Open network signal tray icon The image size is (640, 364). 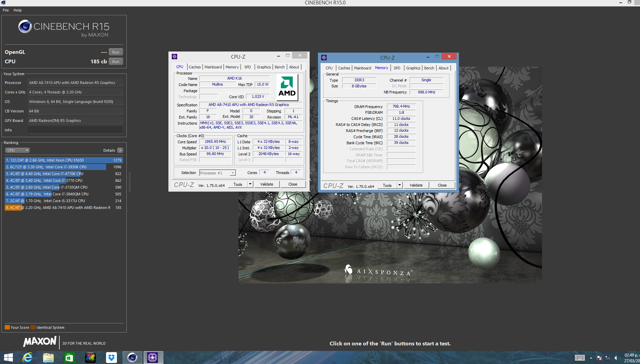(x=607, y=358)
